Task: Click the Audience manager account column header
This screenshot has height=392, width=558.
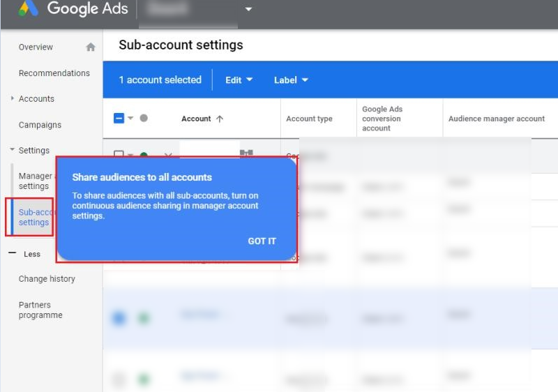Action: [x=497, y=119]
